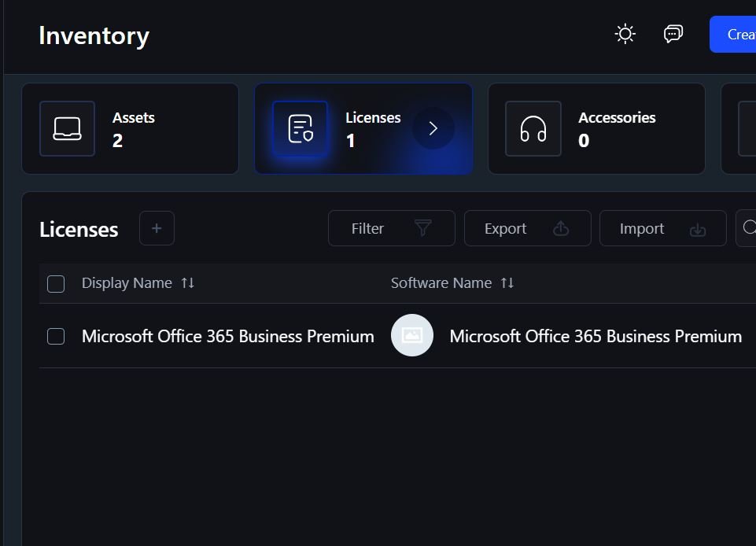Viewport: 756px width, 546px height.
Task: Open the Microsoft Office 365 license image thumbnail
Action: 412,335
